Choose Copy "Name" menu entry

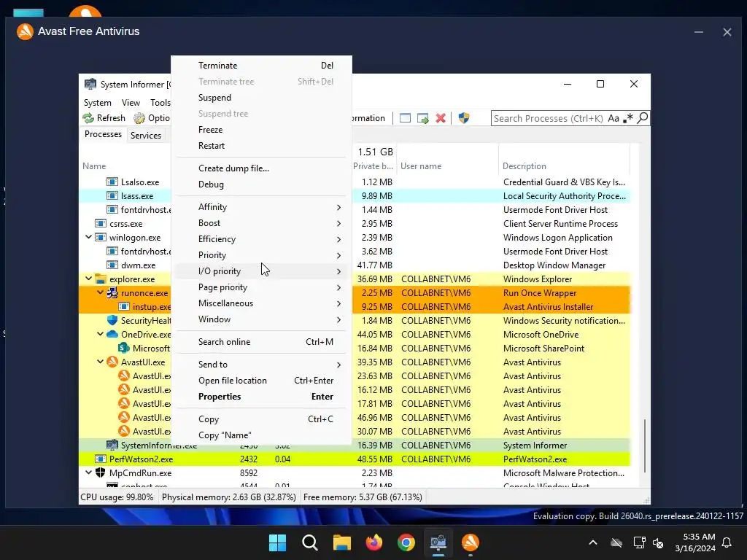pos(262,435)
